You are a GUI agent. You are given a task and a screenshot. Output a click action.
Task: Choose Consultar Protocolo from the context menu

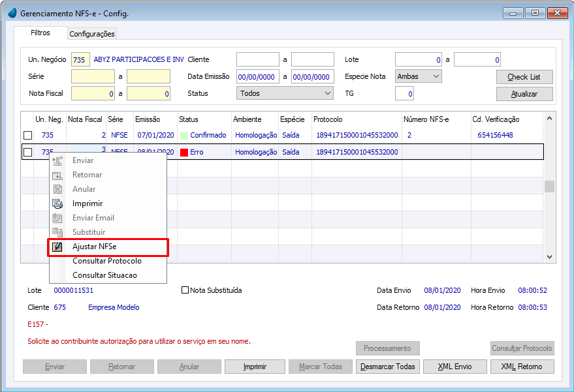pos(107,261)
